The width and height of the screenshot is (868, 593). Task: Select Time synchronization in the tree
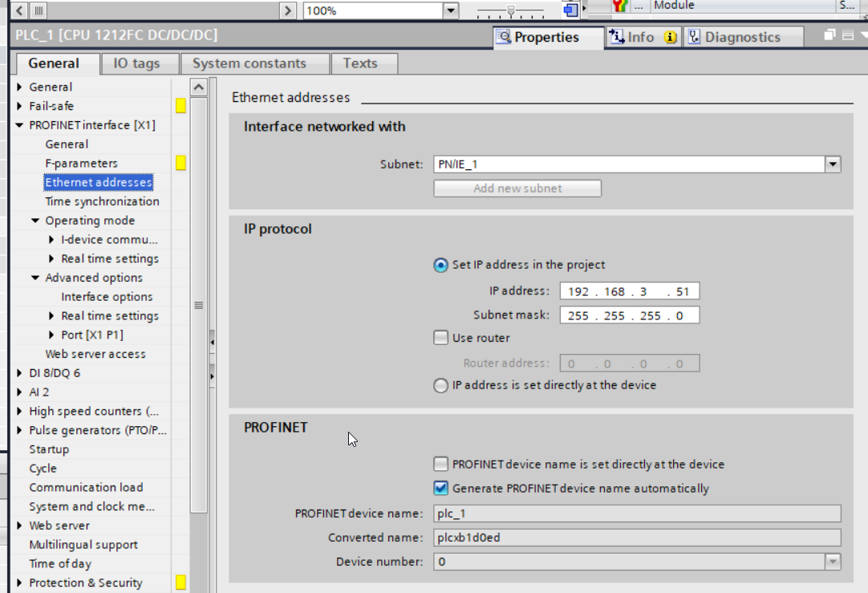(103, 201)
